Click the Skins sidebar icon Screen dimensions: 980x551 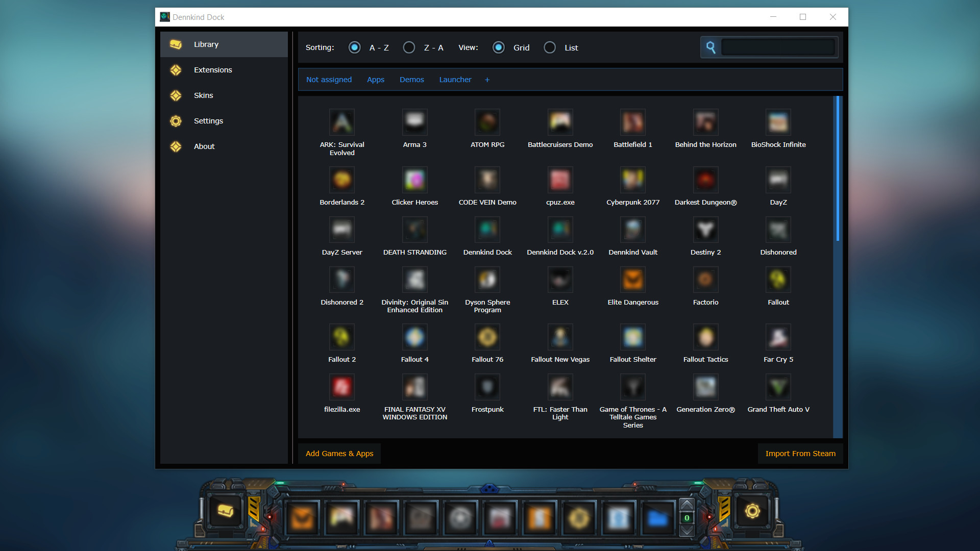[176, 95]
